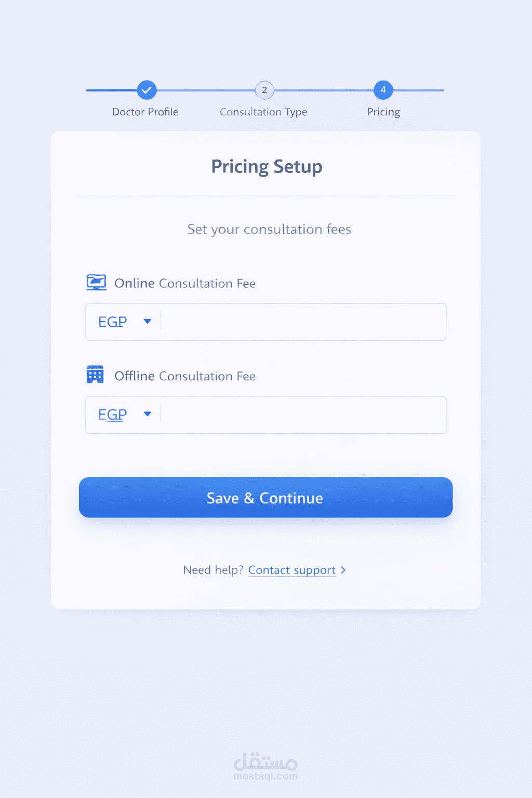Image resolution: width=532 pixels, height=798 pixels.
Task: Open the Contact support link
Action: [x=291, y=570]
